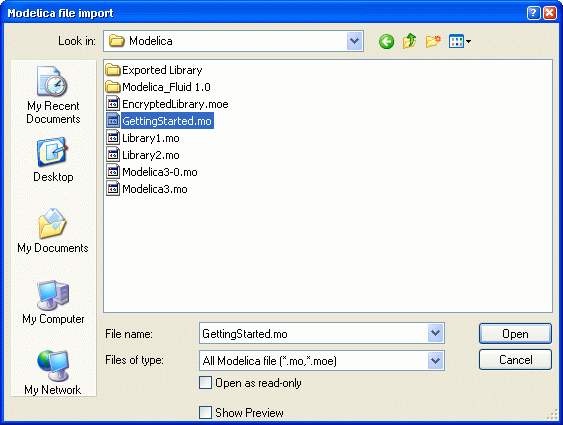563x425 pixels.
Task: Select the EncryptedLibrary.moe file
Action: click(x=167, y=104)
